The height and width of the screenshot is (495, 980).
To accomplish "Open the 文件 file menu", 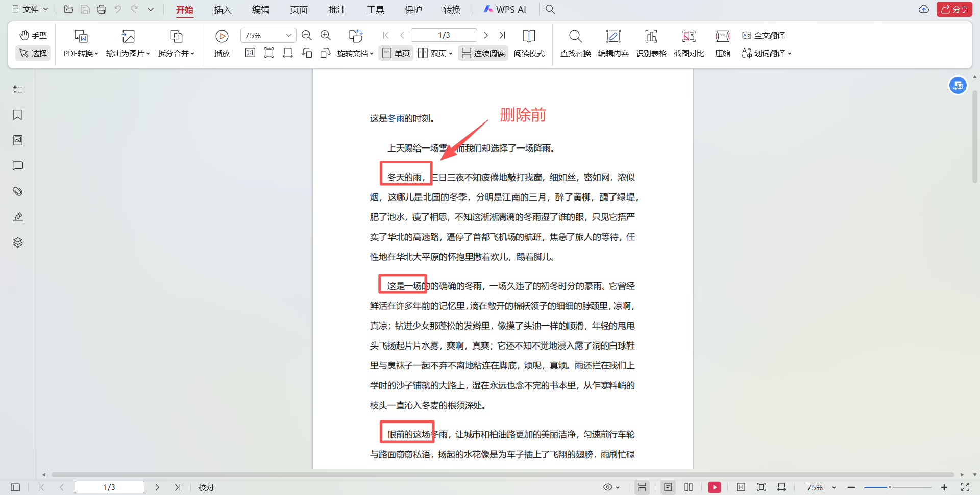I will pos(29,9).
